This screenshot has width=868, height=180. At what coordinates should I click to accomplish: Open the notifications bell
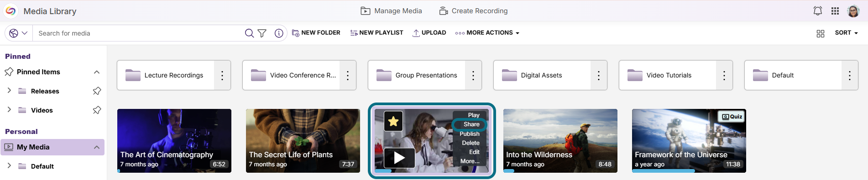pos(818,11)
